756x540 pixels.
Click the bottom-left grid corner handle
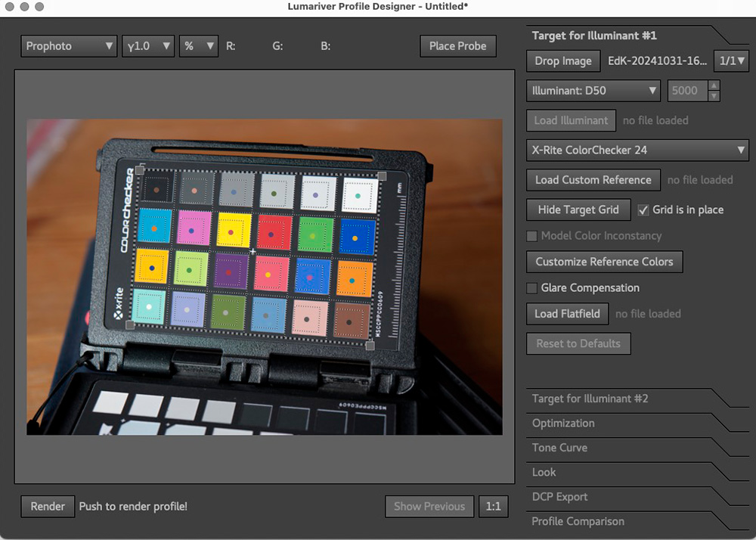point(129,325)
